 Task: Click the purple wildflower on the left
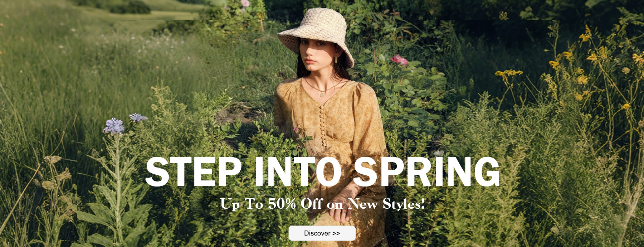(x=114, y=126)
